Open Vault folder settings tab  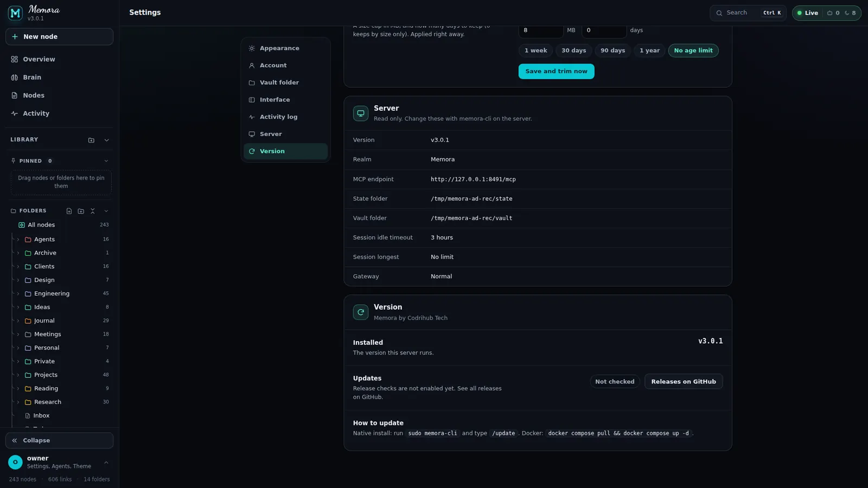[x=285, y=82]
